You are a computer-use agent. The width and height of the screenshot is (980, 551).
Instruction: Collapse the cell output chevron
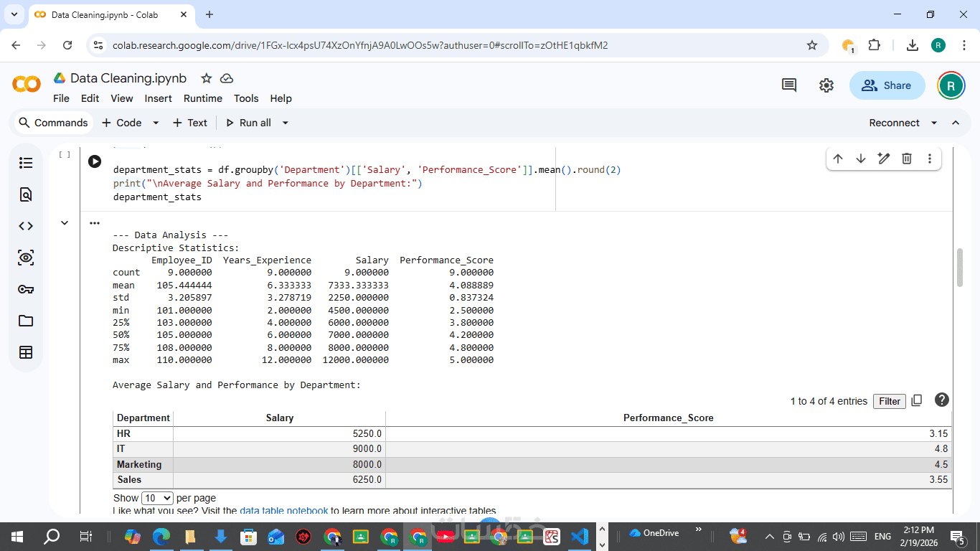pyautogui.click(x=65, y=223)
